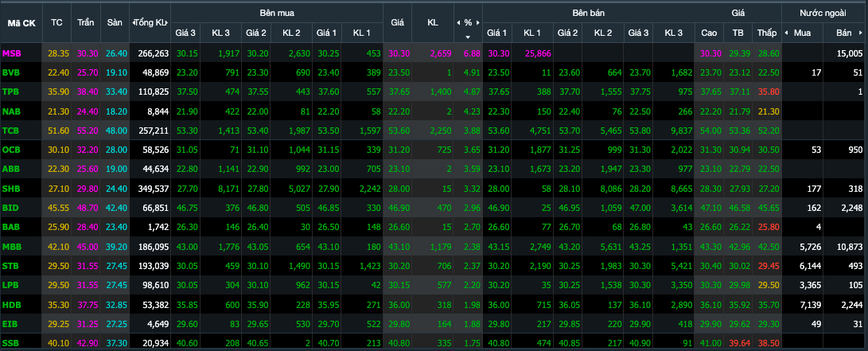Click the Bên bán group header
This screenshot has width=868, height=351.
pos(589,14)
